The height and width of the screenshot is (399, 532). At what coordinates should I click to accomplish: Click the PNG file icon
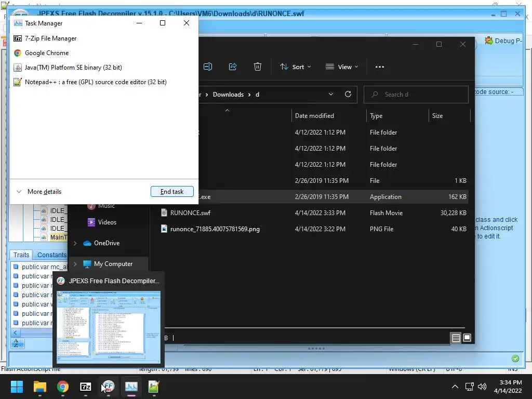coord(164,229)
